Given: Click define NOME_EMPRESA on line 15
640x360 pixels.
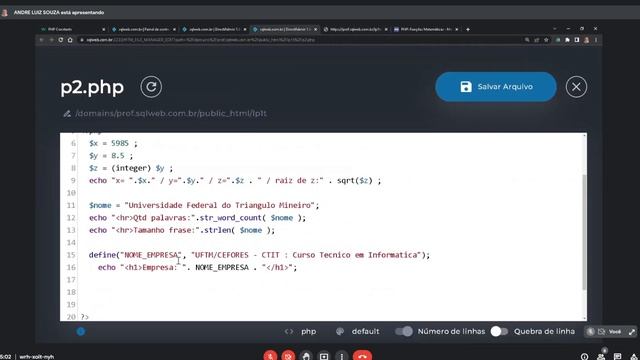Looking at the screenshot, I should point(259,255).
